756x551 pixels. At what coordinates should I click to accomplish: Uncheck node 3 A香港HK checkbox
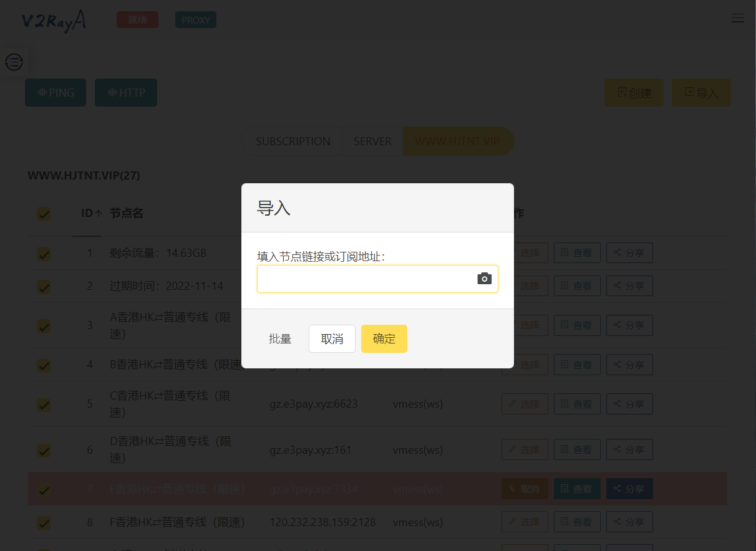pos(43,325)
